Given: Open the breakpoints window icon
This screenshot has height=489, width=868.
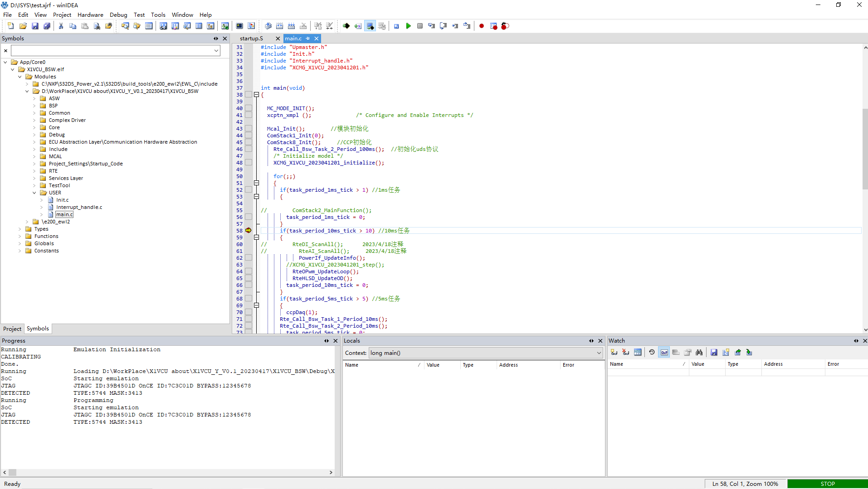Looking at the screenshot, I should (493, 26).
